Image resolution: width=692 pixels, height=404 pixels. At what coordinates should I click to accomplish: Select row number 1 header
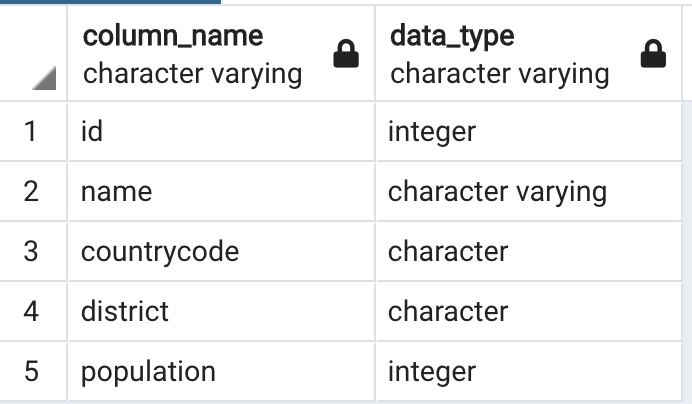tap(33, 132)
